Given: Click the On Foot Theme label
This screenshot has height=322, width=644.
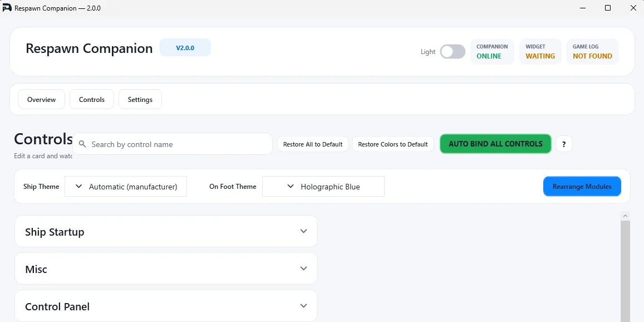Looking at the screenshot, I should [233, 187].
